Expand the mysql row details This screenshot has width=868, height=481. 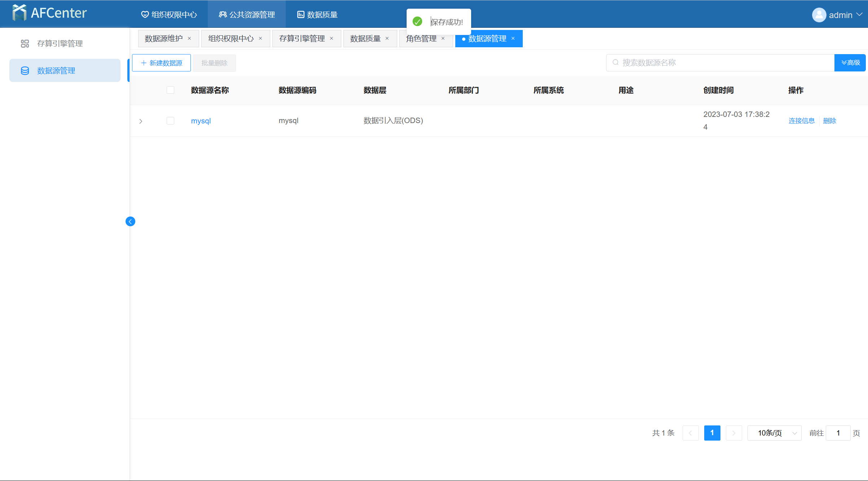click(141, 121)
